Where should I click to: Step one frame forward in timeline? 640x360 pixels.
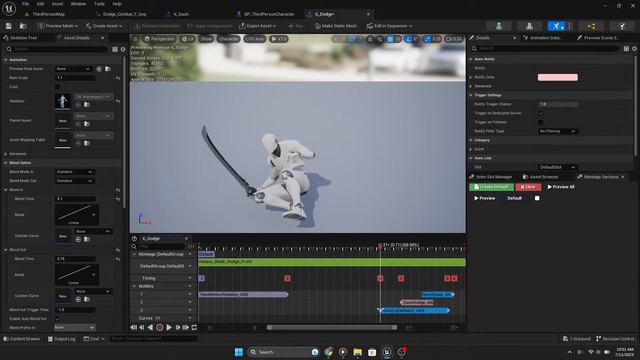point(178,327)
